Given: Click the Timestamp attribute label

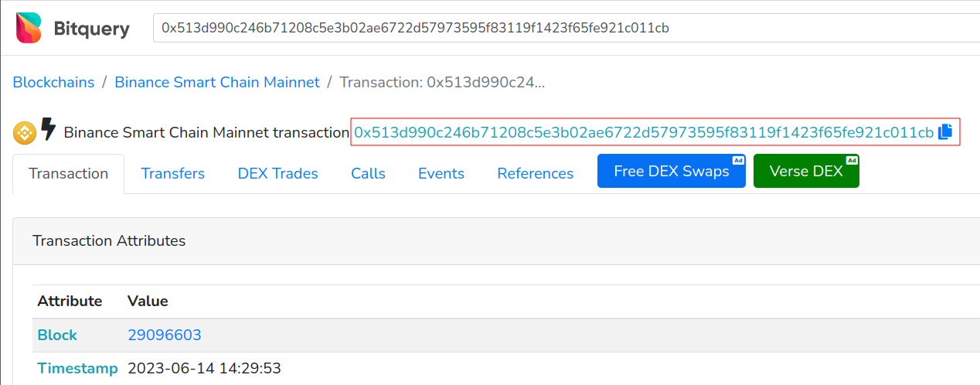Looking at the screenshot, I should coord(77,368).
